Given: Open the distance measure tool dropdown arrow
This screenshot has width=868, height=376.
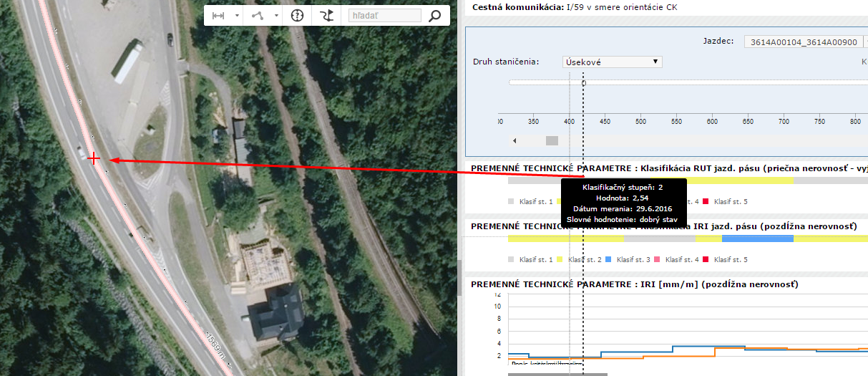Looking at the screenshot, I should 237,16.
